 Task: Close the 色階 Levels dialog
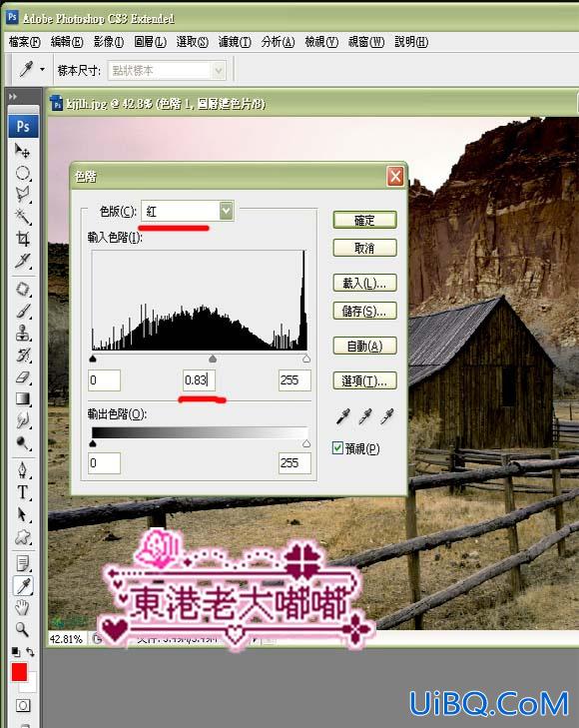coord(395,177)
